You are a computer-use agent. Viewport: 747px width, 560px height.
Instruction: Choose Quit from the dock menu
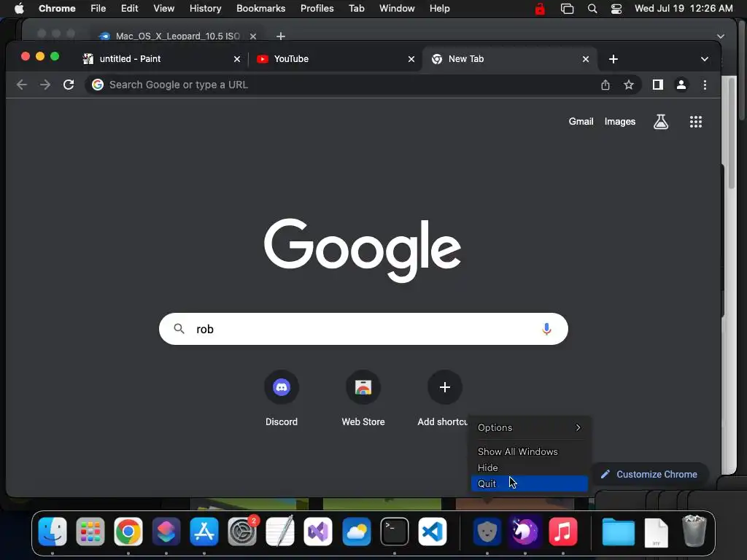(x=530, y=483)
